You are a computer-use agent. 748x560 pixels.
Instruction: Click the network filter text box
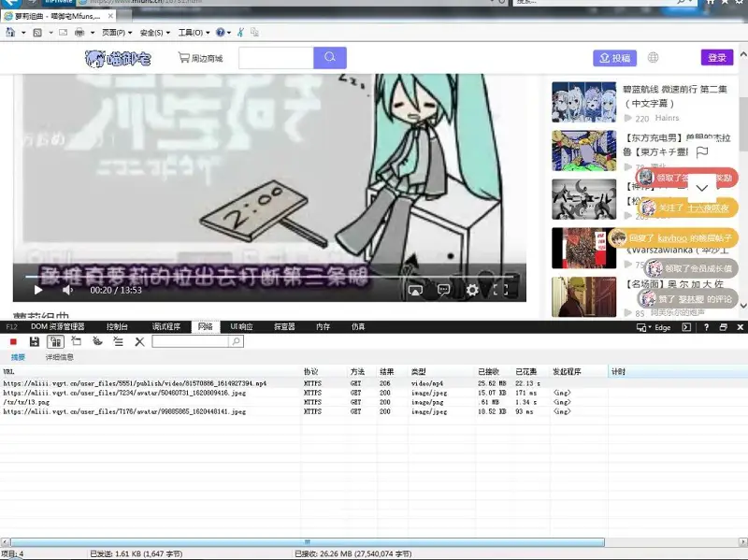point(191,341)
